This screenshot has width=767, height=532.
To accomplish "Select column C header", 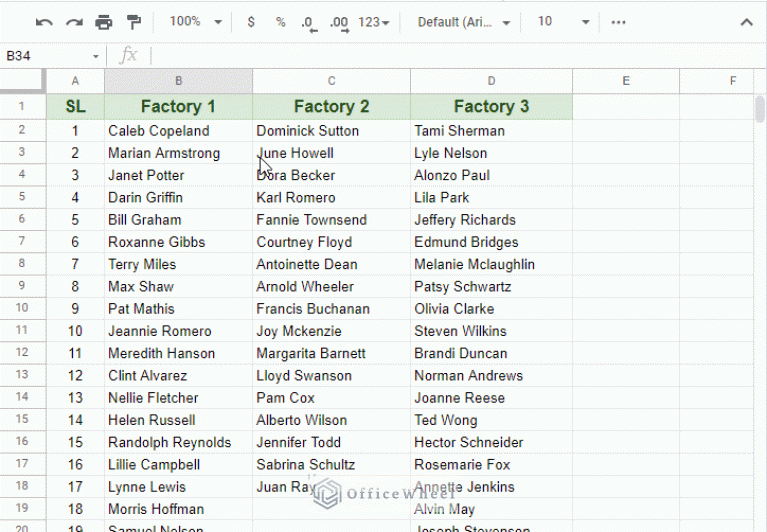I will tap(332, 81).
